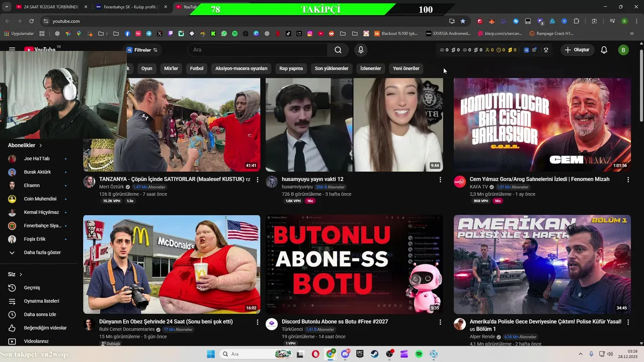Reload the page with the refresh icon
644x362 pixels.
[x=31, y=21]
